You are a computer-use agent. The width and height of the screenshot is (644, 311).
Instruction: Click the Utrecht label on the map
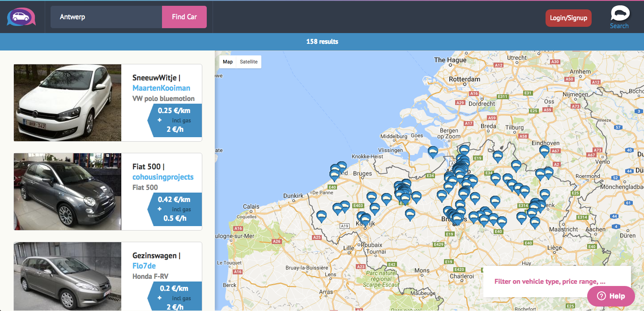tap(516, 58)
